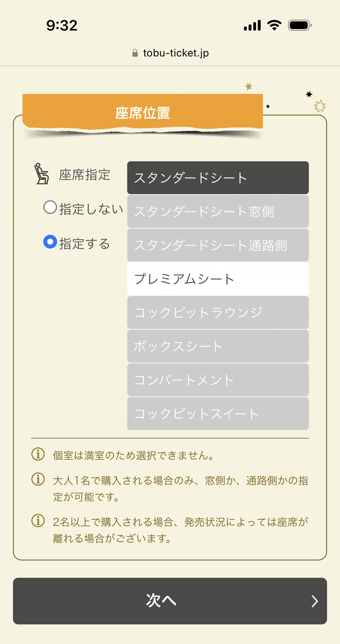Image resolution: width=340 pixels, height=644 pixels.
Task: Click info icon beside 個室は満室 notice
Action: click(x=38, y=454)
